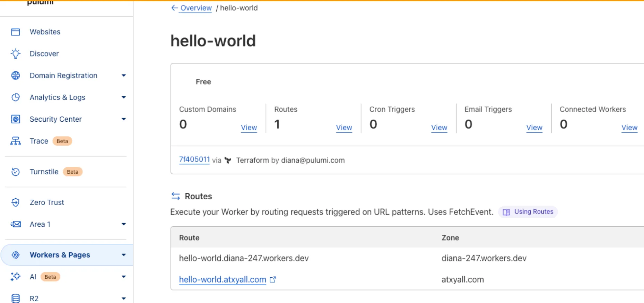
Task: Open the Using Routes documentation badge
Action: pyautogui.click(x=528, y=212)
